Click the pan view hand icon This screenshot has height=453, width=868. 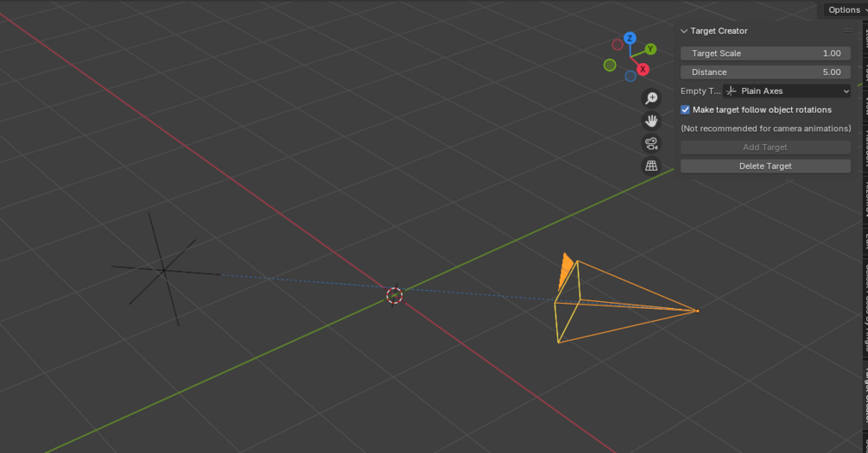[x=651, y=121]
